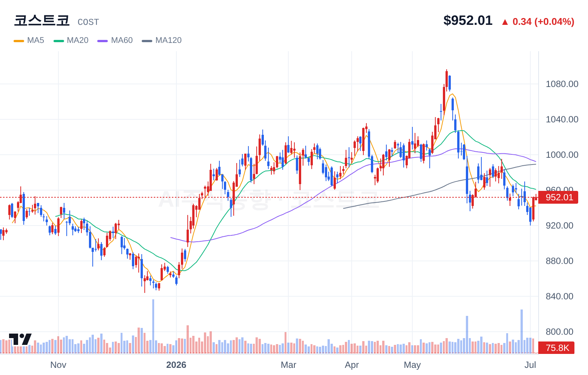
Task: Click the red up-triangle change indicator
Action: coord(505,22)
